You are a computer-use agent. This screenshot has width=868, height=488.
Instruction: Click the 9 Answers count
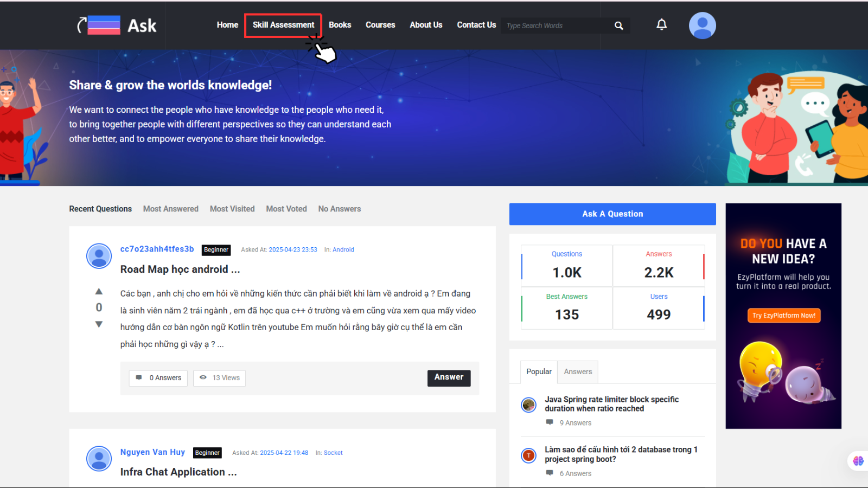tap(575, 423)
